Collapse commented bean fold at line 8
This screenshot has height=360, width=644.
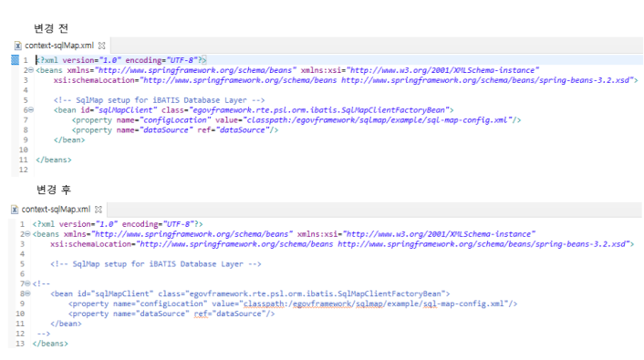click(28, 293)
